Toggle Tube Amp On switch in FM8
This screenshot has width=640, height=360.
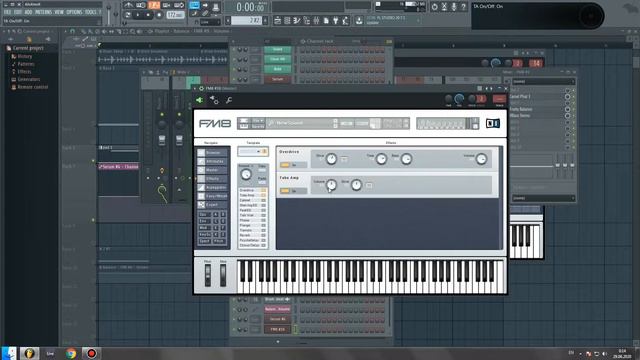(285, 191)
